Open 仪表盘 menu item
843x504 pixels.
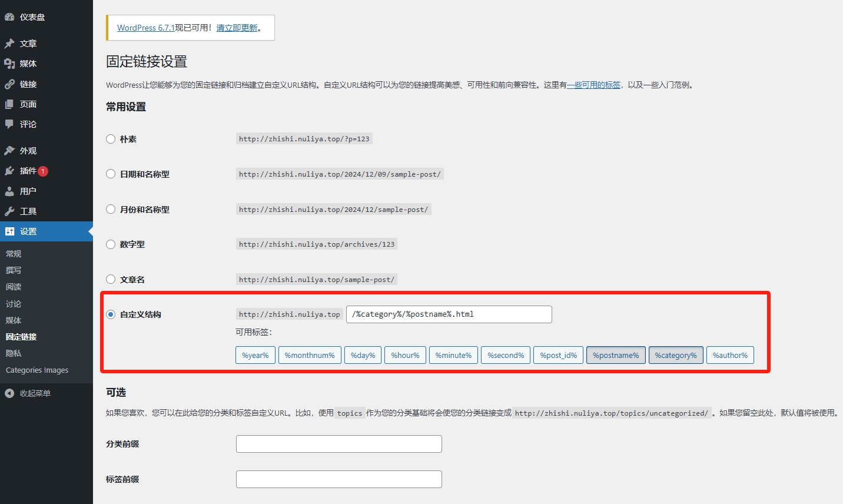coord(47,17)
